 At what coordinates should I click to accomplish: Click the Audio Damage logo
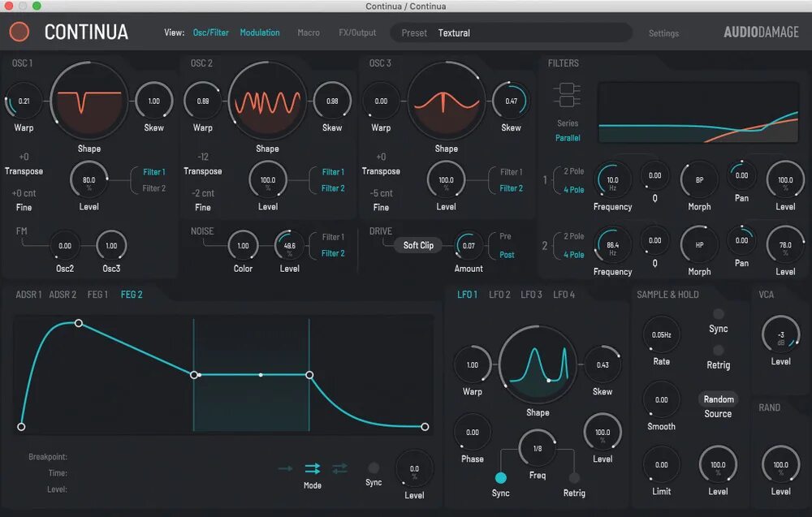tap(761, 32)
